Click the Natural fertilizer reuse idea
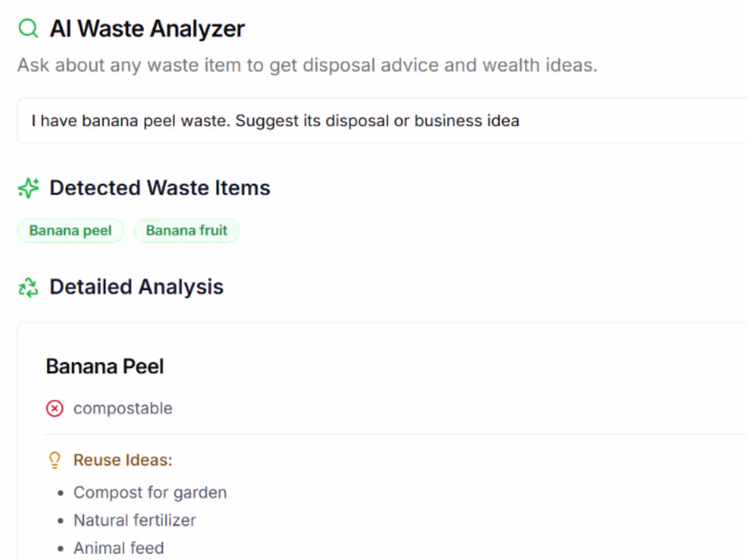Image resolution: width=747 pixels, height=560 pixels. click(134, 520)
